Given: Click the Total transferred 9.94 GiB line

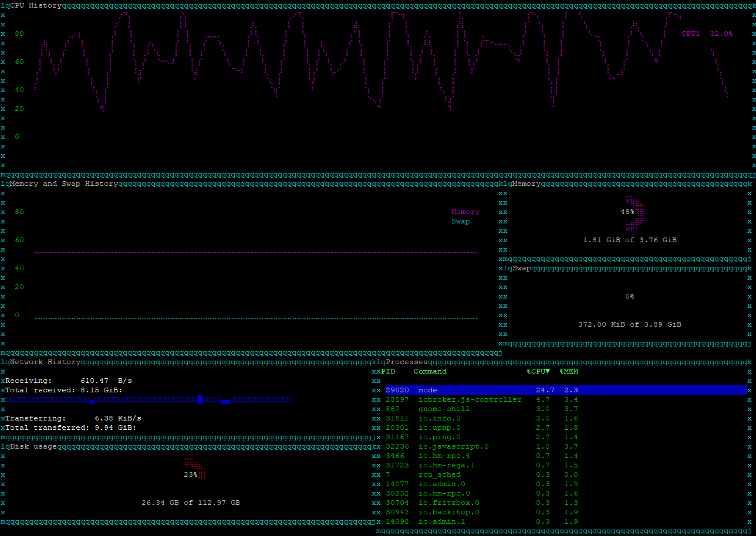Looking at the screenshot, I should (x=71, y=428).
